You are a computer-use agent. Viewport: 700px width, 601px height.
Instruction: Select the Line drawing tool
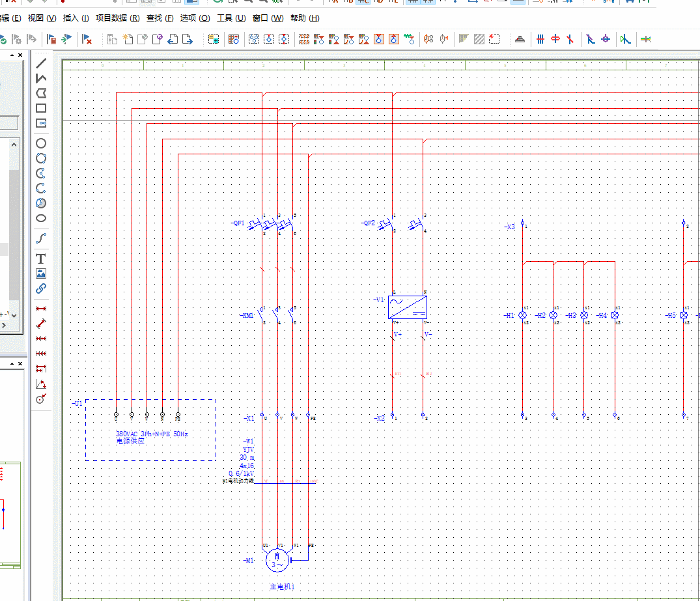coord(41,63)
